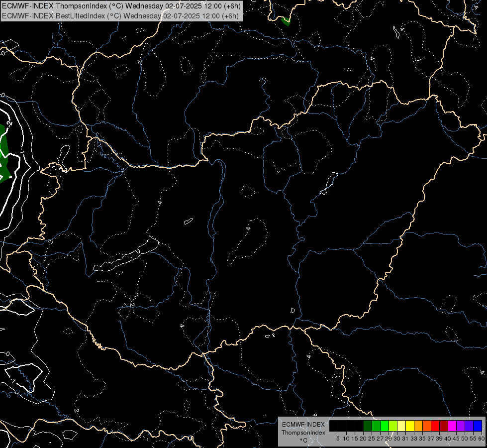Select the purple 45–50 legend swatch
Screen dimensions: 487x448
pyautogui.click(x=461, y=426)
